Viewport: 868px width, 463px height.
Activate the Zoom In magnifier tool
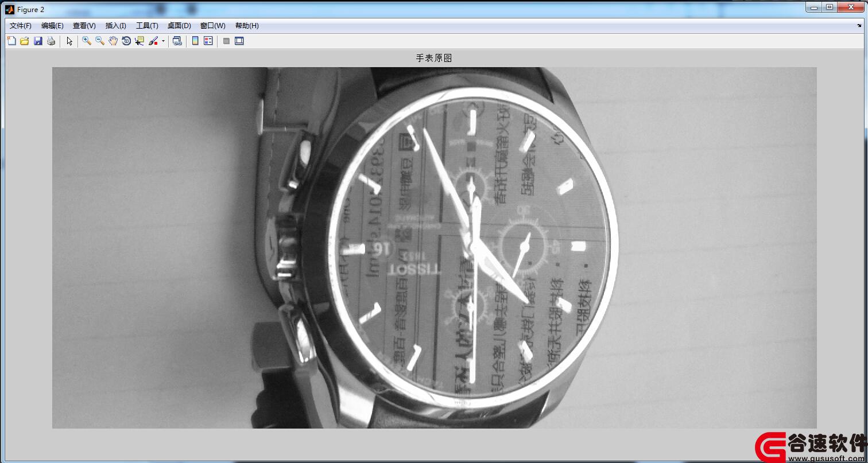point(87,41)
